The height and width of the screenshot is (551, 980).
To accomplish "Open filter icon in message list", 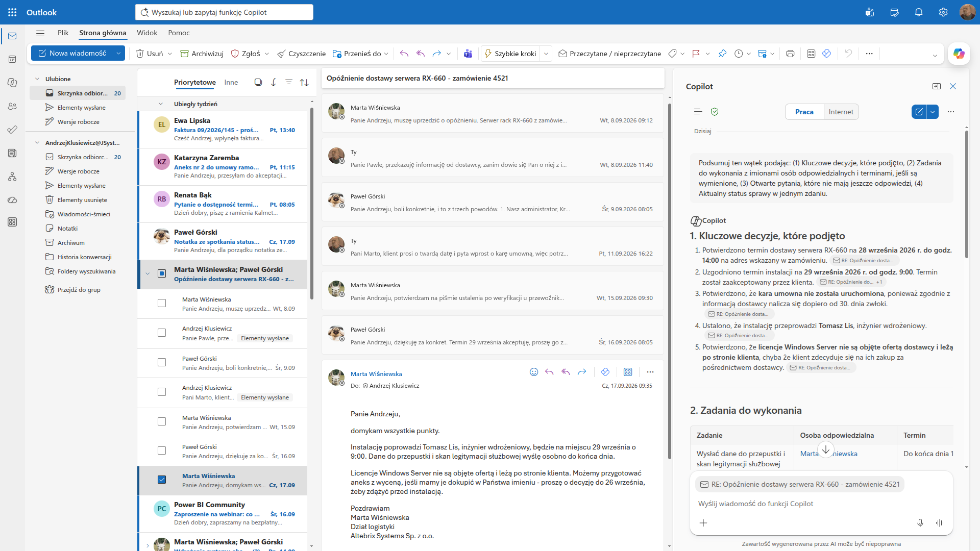I will coord(289,82).
